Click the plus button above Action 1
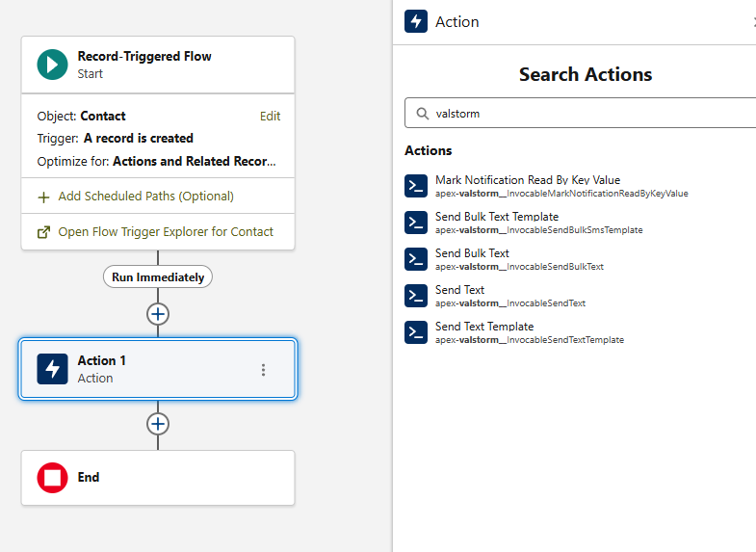This screenshot has height=552, width=756. 158,314
